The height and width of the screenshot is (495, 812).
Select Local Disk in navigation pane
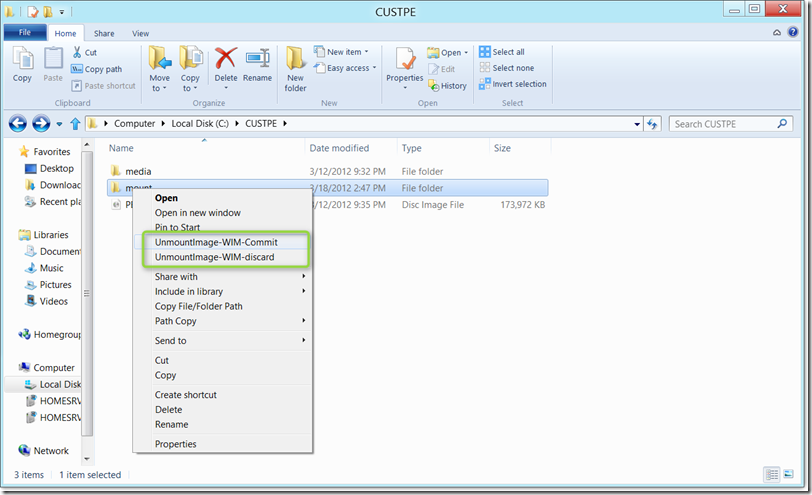point(59,384)
